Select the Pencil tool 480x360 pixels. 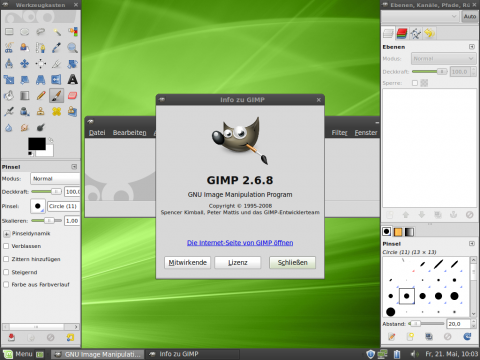41,96
